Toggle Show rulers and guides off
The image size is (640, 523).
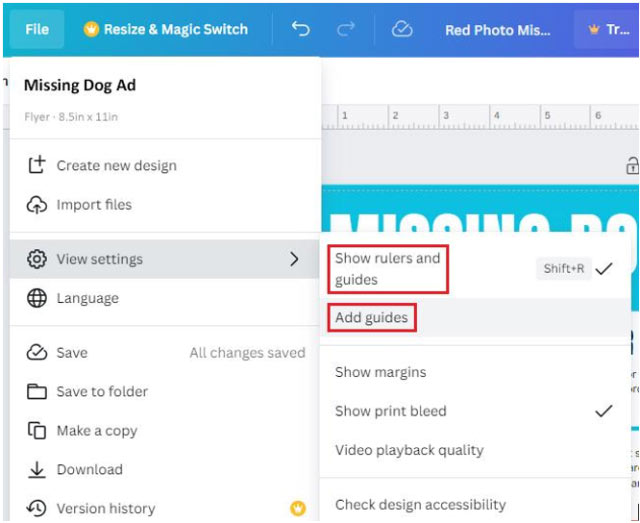pyautogui.click(x=387, y=269)
